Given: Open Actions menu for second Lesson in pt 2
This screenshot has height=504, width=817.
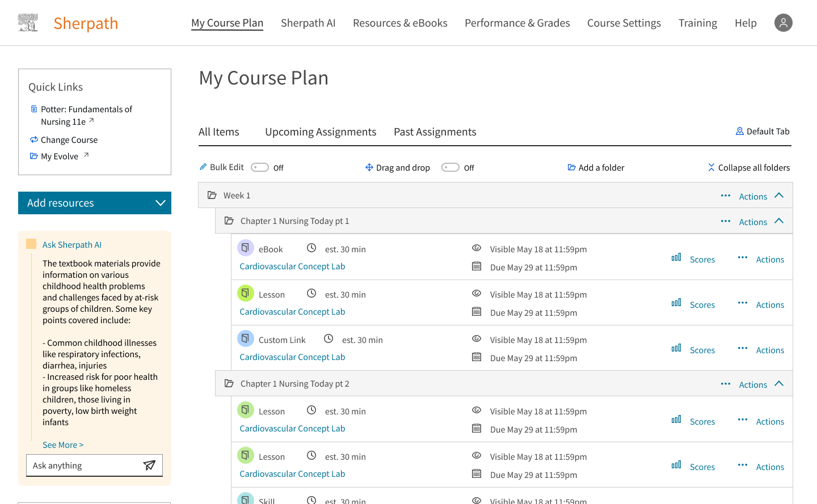Looking at the screenshot, I should 770,467.
